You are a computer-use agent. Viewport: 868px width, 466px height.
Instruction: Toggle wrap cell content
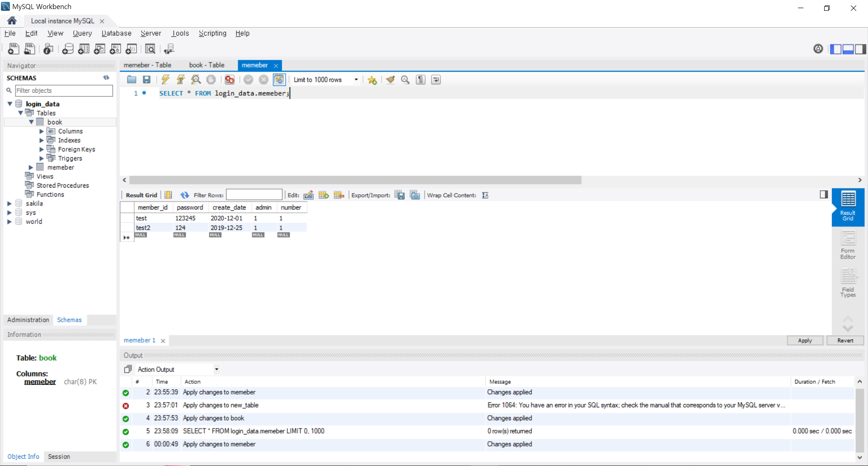click(x=485, y=195)
